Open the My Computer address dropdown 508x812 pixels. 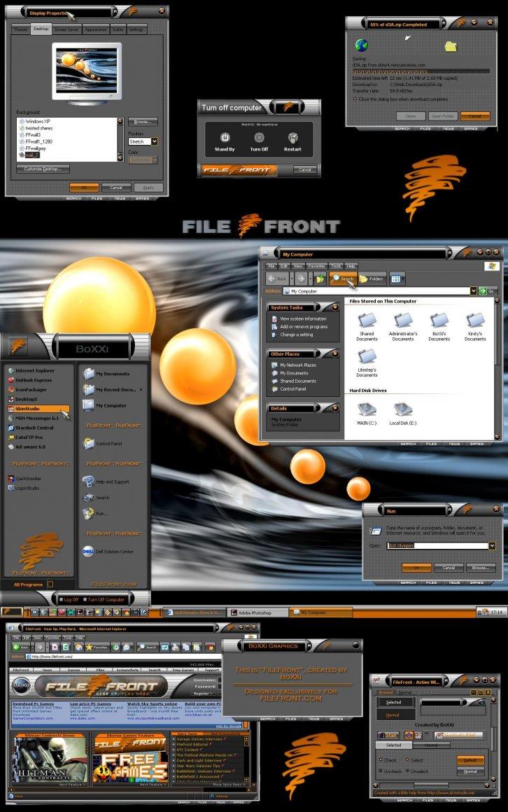(x=473, y=291)
